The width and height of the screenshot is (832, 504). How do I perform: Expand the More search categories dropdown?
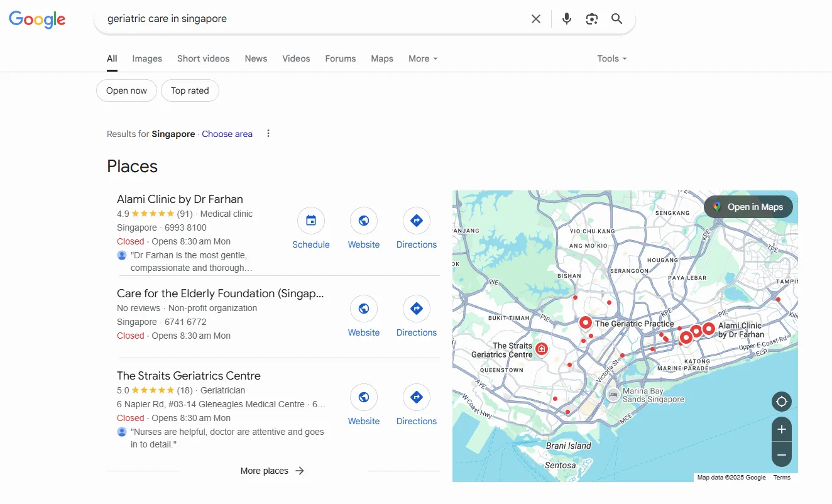coord(423,58)
